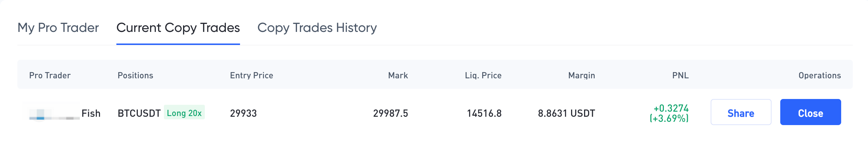Open the Copy Trades History tab
868x153 pixels.
pyautogui.click(x=317, y=28)
